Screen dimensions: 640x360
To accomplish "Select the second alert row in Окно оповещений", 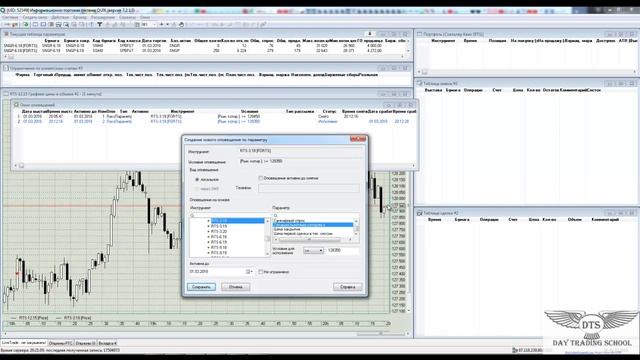I will coord(214,122).
